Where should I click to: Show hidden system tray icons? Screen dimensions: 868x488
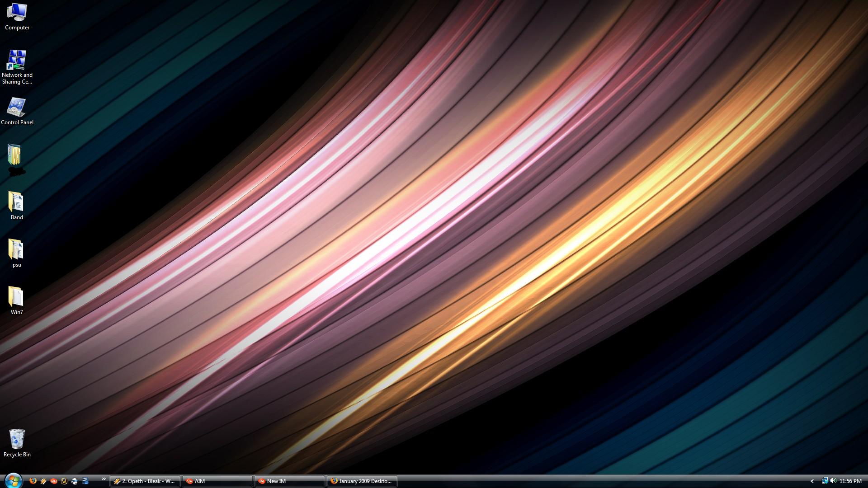(812, 481)
